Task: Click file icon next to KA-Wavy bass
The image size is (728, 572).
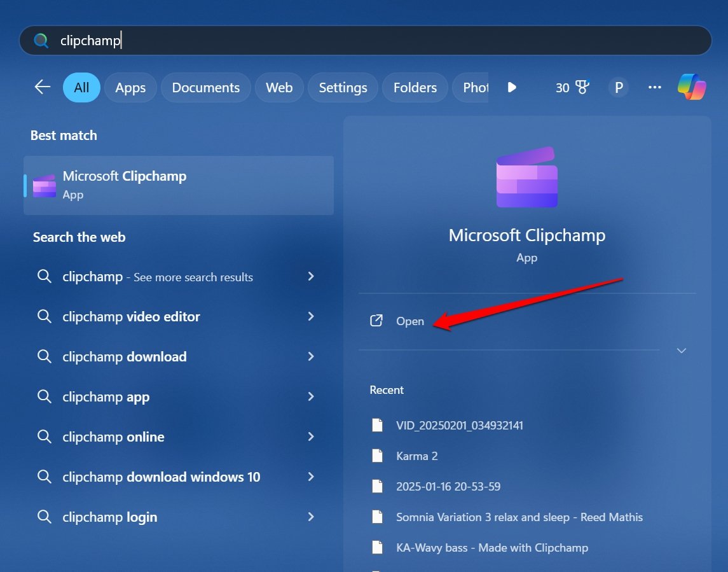Action: pyautogui.click(x=378, y=548)
